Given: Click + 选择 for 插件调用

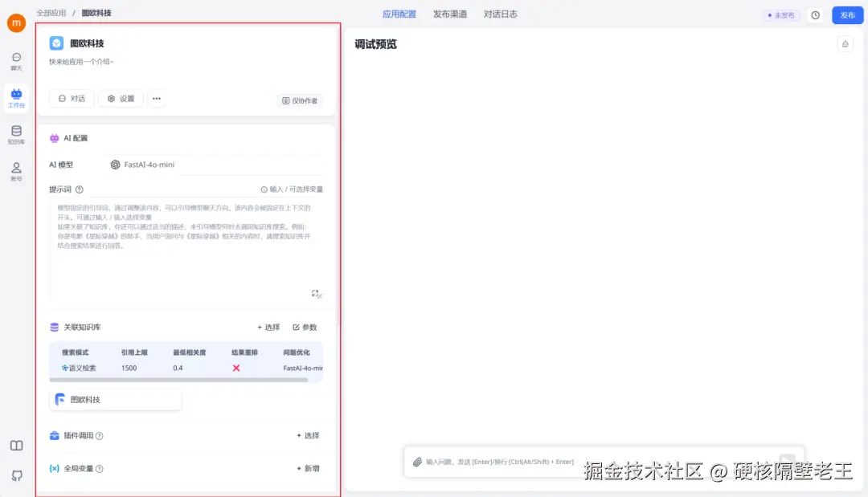Looking at the screenshot, I should point(309,436).
